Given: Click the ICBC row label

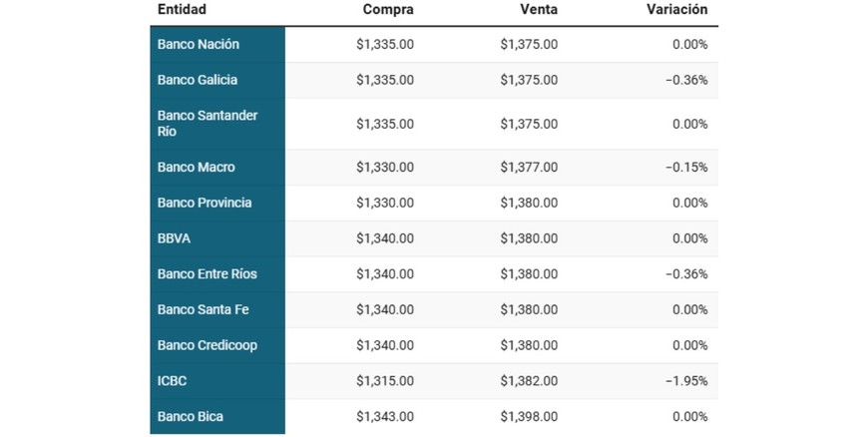Looking at the screenshot, I should [x=172, y=381].
